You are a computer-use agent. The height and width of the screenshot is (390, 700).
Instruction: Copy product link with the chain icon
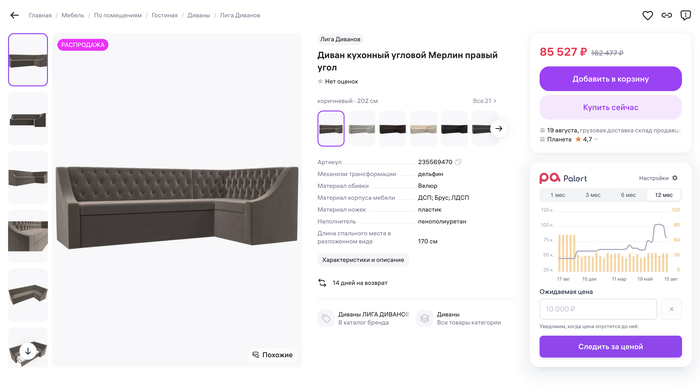667,16
